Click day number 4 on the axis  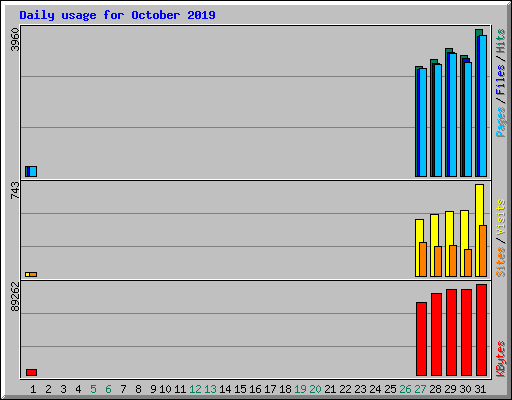click(78, 389)
